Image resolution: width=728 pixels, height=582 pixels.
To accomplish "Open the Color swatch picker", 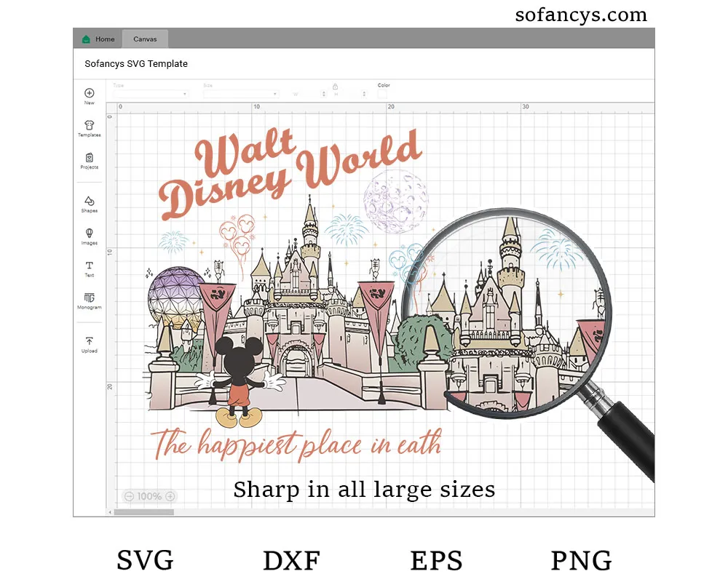I will 382,95.
